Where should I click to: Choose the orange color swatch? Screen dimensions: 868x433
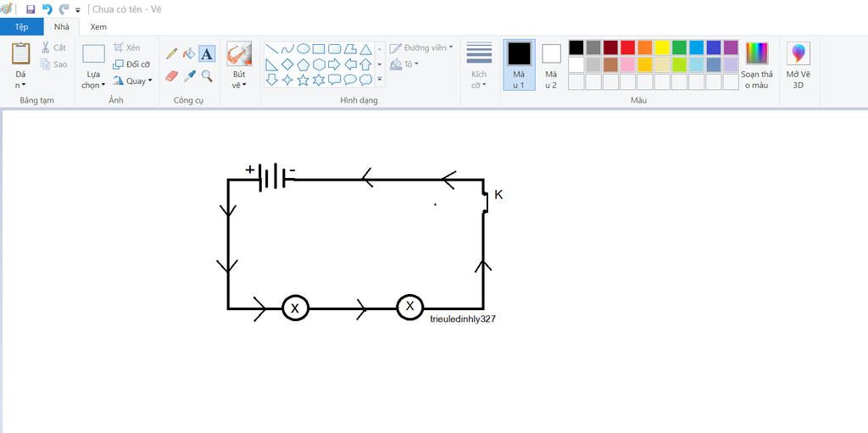pyautogui.click(x=645, y=47)
